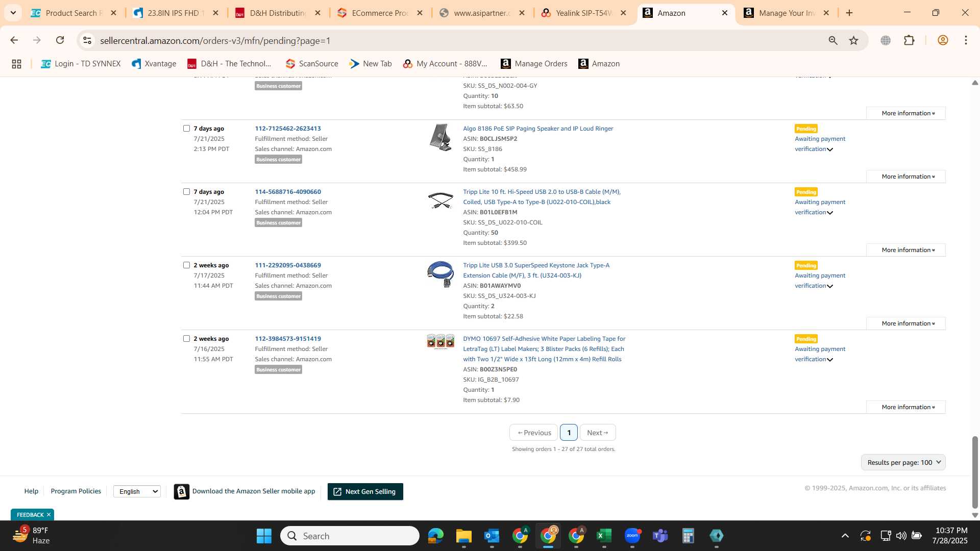Select checkbox for order 111-2292095-0438669
This screenshot has width=980, height=551.
pos(186,265)
